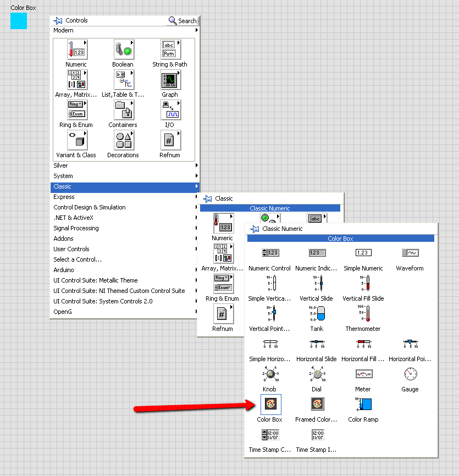Open Classic palette Numeric subpalette
459x476 pixels.
tap(223, 223)
